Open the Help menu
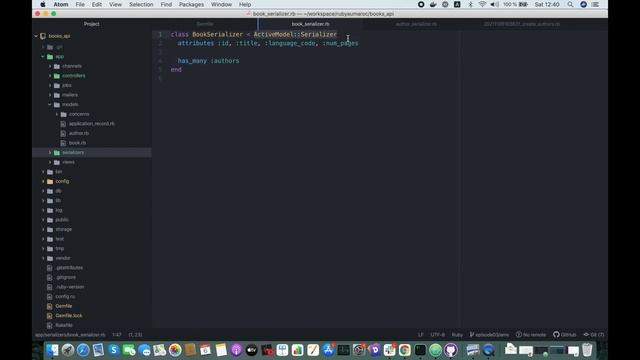Viewport: 640px width, 360px height. tap(245, 4)
